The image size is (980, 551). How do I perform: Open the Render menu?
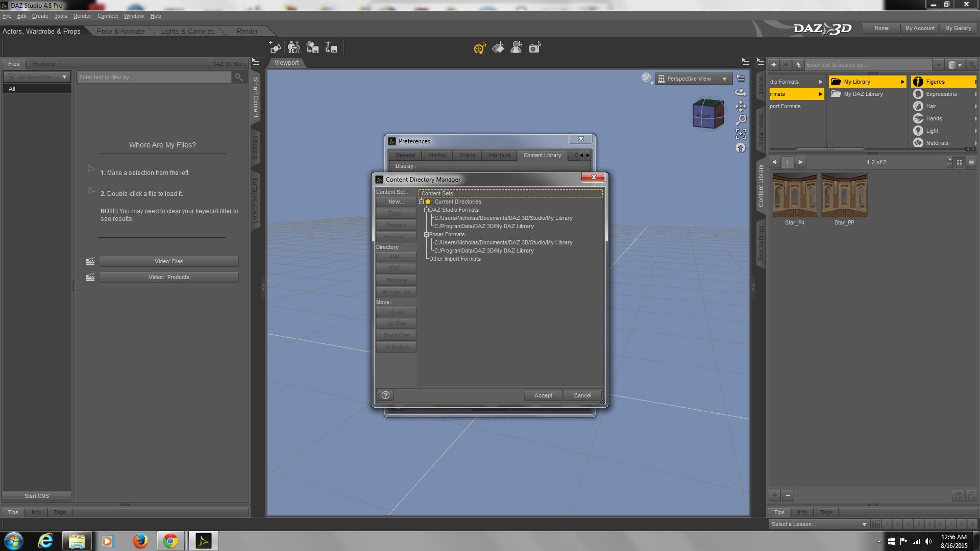point(82,16)
